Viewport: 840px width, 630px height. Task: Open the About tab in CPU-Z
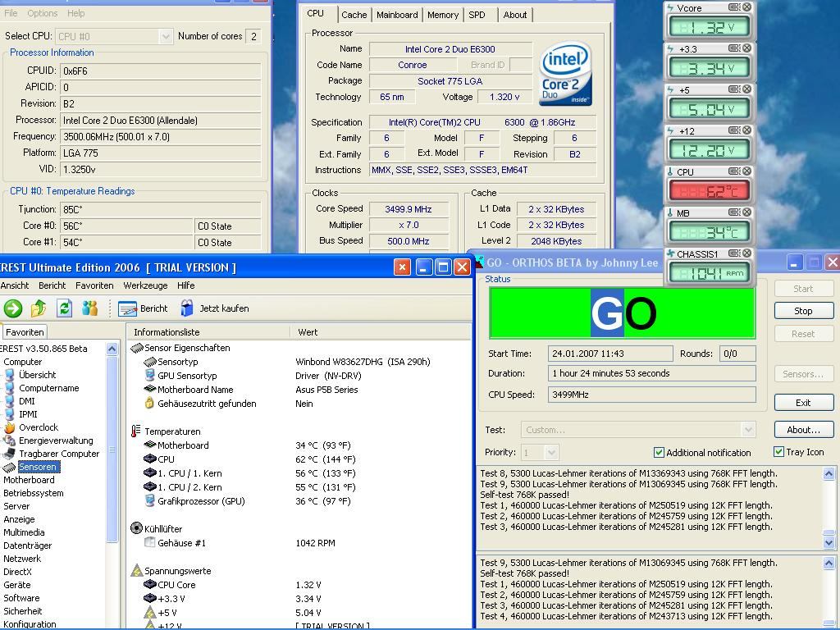tap(515, 15)
